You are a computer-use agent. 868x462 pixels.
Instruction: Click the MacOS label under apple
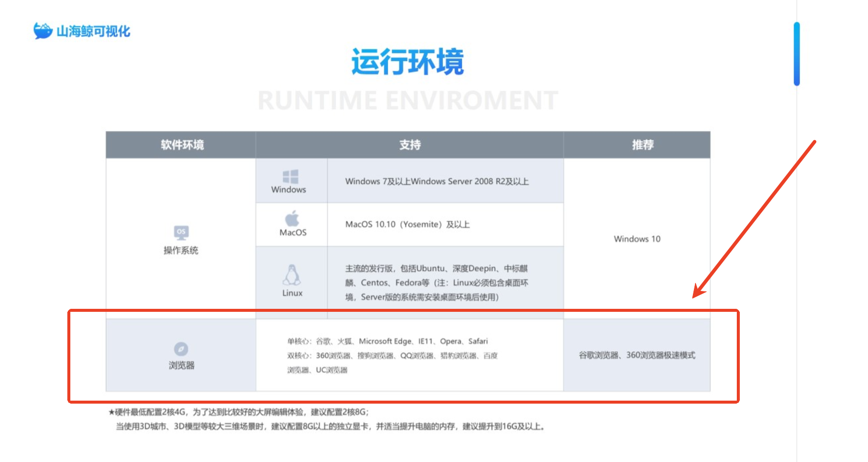point(293,232)
